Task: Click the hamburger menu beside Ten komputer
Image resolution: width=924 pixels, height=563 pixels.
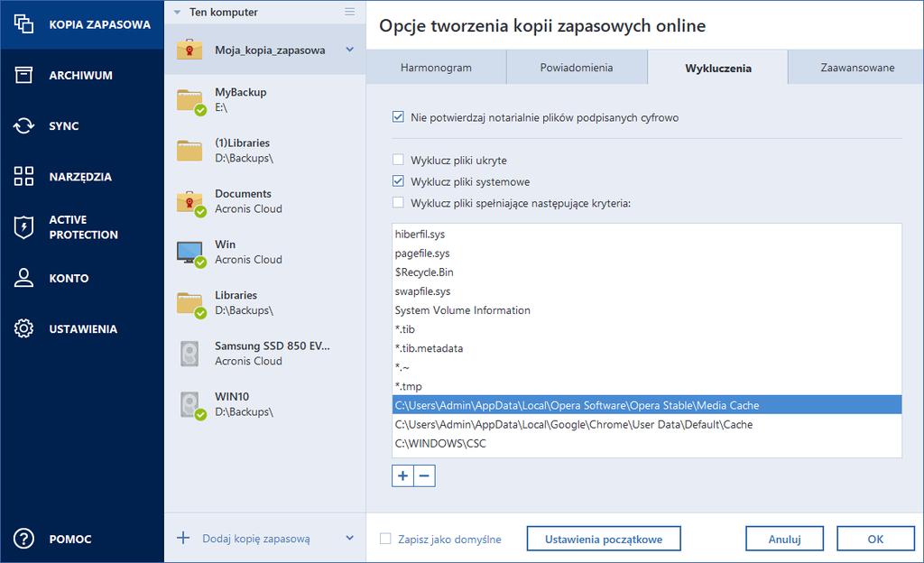Action: (350, 12)
